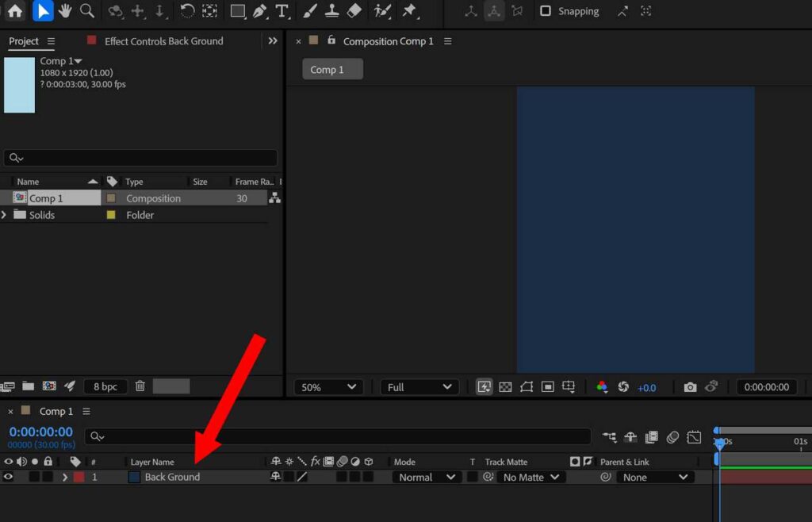Screen dimensions: 812x522
Task: Switch to Effect Controls Back Ground tab
Action: 163,41
